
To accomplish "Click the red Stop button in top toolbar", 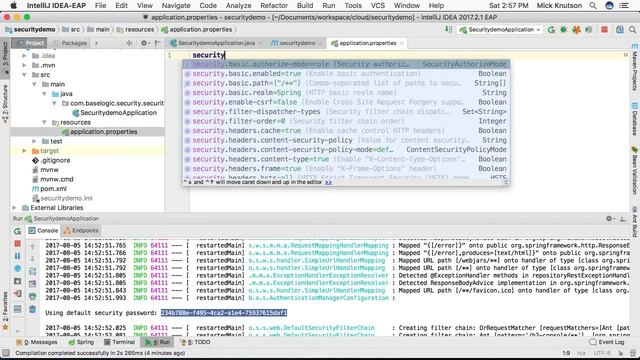I will [604, 29].
